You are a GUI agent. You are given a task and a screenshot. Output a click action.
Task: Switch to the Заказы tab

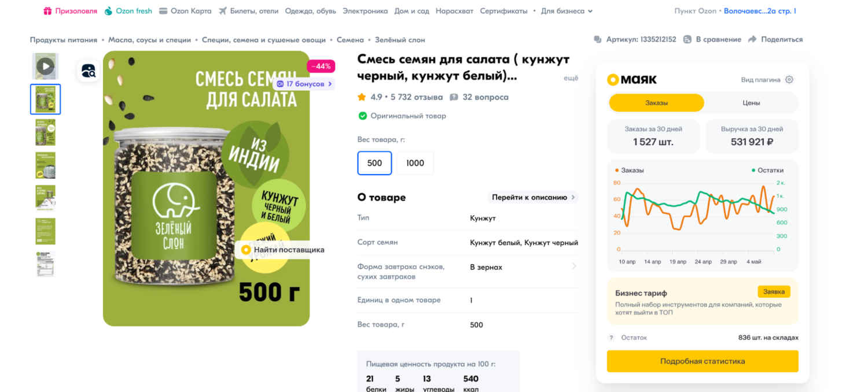(x=656, y=103)
